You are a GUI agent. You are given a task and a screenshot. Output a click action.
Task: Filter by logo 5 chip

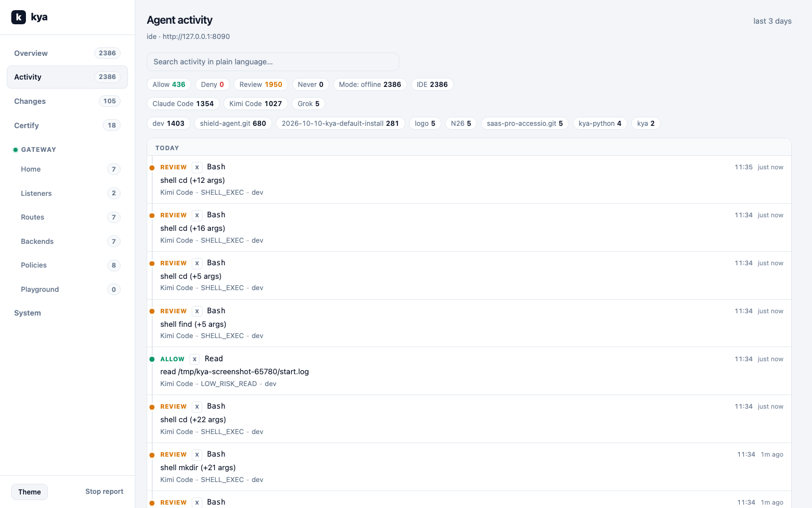pyautogui.click(x=425, y=124)
